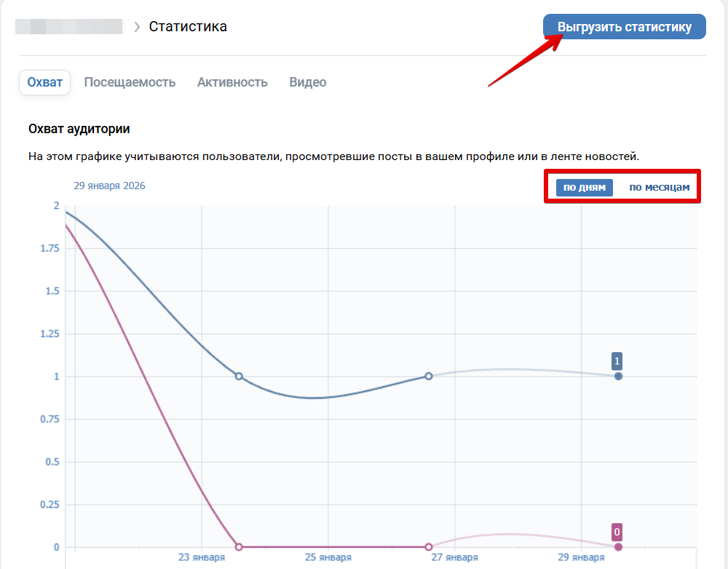Screen dimensions: 728x569
Task: Click the pink data point at 27 января
Action: (x=429, y=546)
